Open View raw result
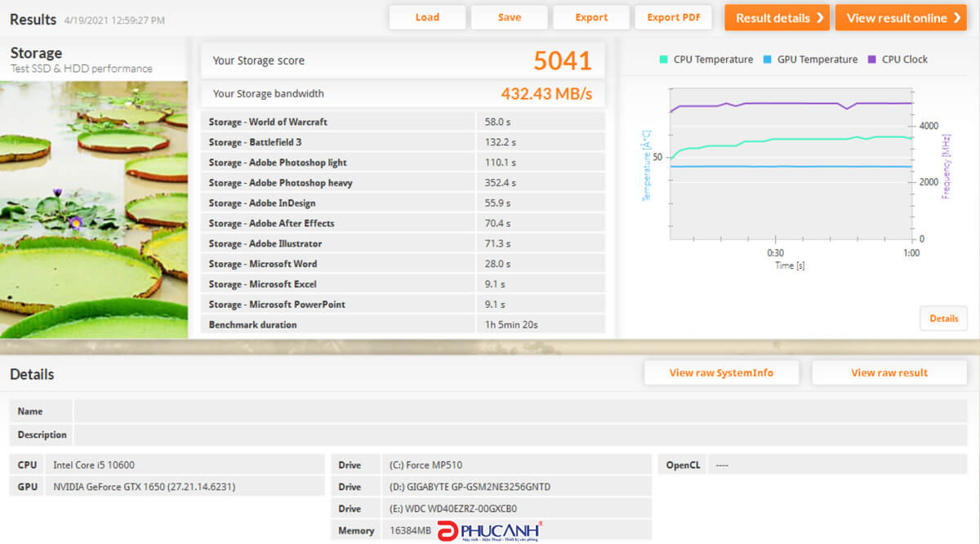Image resolution: width=980 pixels, height=544 pixels. coord(889,372)
